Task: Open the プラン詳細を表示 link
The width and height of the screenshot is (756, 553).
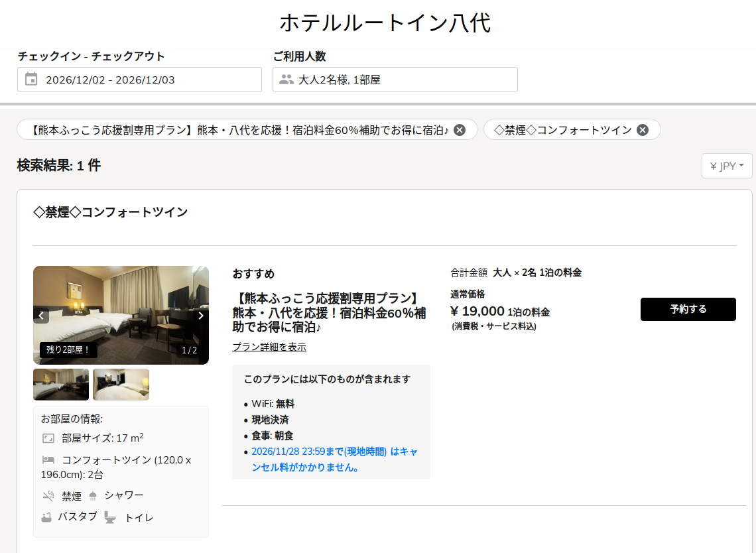Action: pyautogui.click(x=269, y=347)
